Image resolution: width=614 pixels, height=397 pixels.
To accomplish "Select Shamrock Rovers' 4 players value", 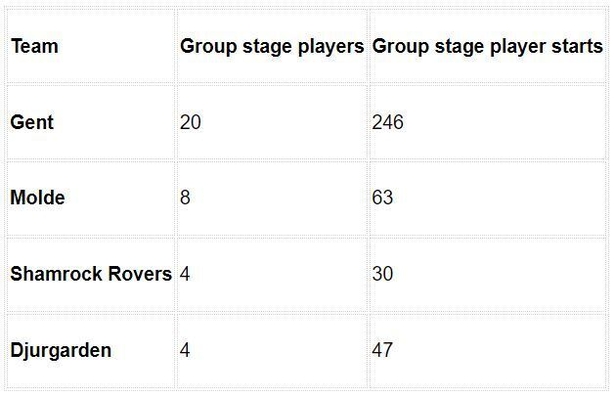I will pos(185,274).
